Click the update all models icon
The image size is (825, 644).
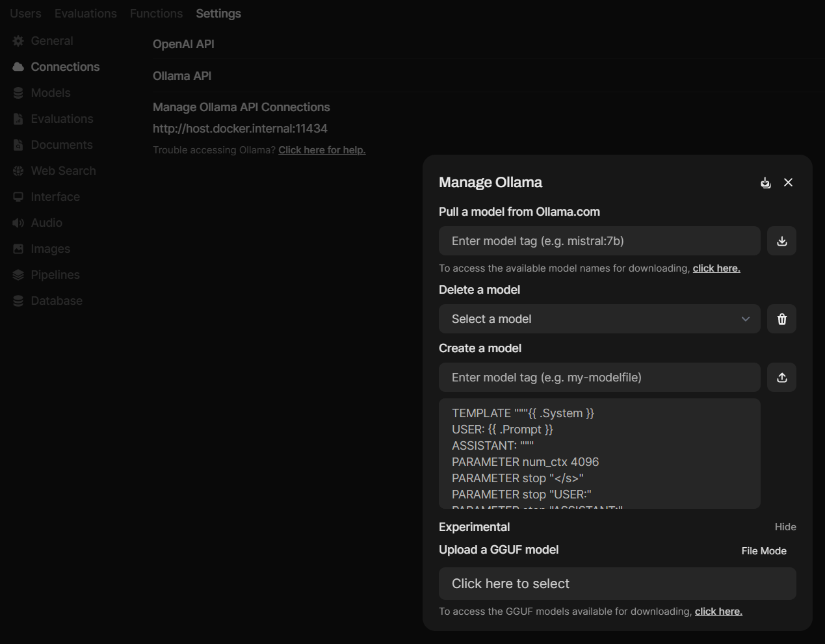pos(765,183)
